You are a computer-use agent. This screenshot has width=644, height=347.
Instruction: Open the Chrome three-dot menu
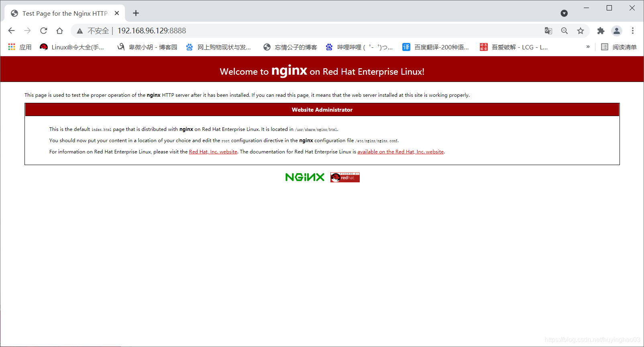(632, 31)
